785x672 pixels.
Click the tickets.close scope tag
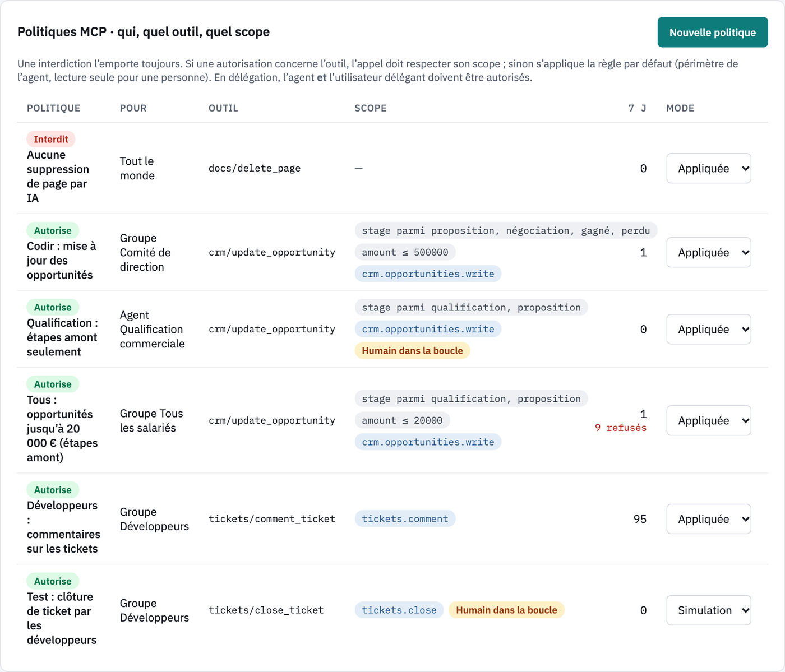(399, 610)
